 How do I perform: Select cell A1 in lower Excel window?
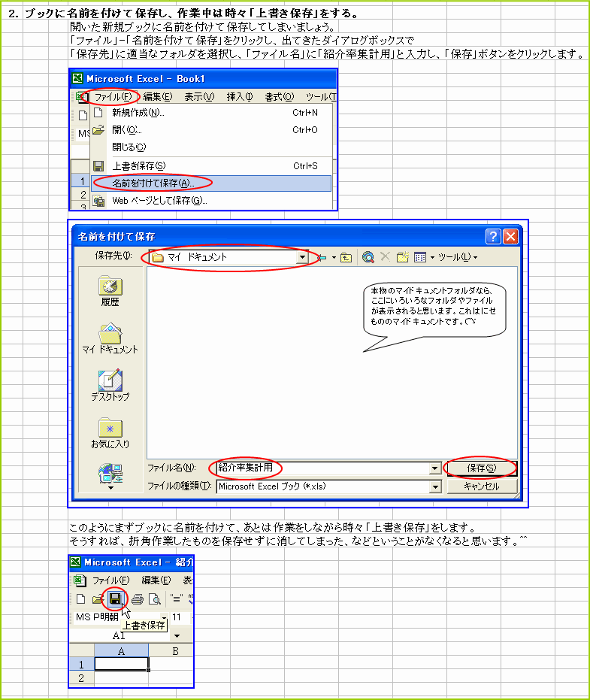pos(122,665)
